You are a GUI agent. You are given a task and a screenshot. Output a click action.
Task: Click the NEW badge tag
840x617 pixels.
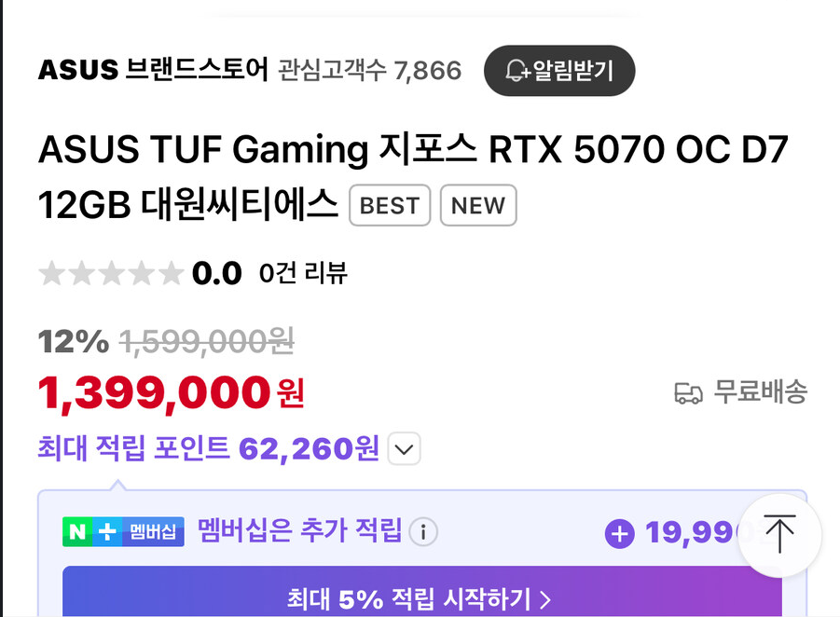coord(478,205)
